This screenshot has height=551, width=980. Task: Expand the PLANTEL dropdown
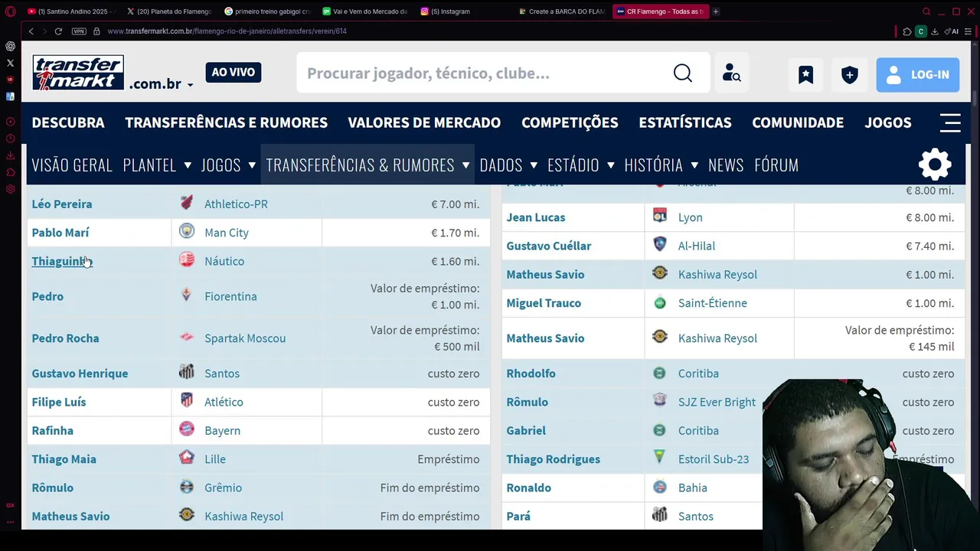point(188,165)
